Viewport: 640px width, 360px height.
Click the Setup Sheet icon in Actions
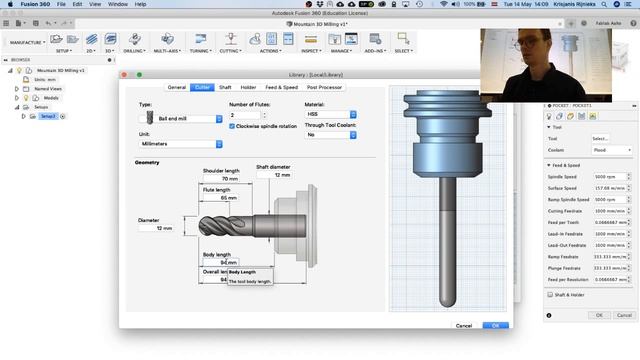[288, 39]
